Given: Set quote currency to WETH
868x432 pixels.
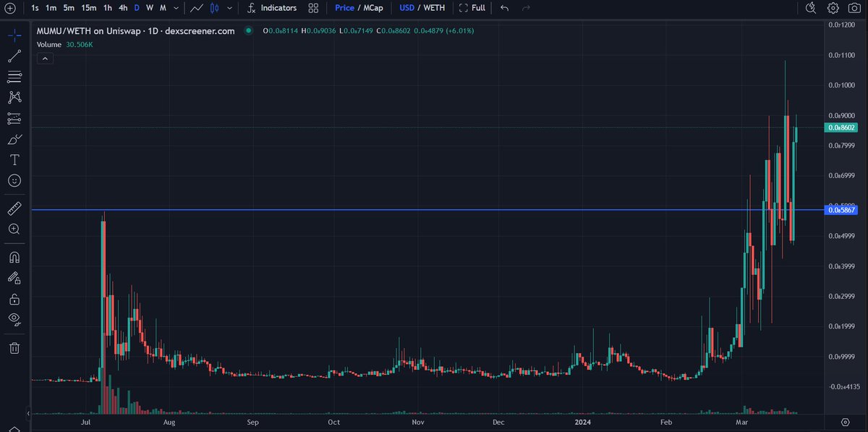Looking at the screenshot, I should point(435,8).
